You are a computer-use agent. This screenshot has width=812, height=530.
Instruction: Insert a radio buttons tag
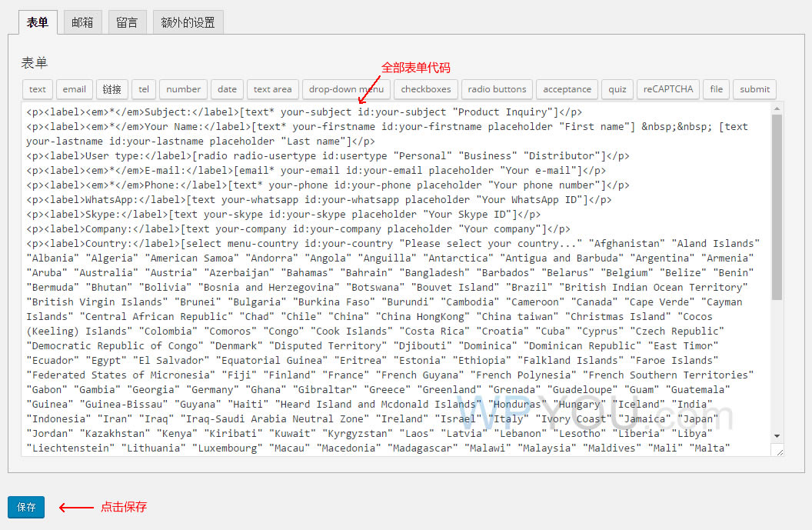click(498, 89)
